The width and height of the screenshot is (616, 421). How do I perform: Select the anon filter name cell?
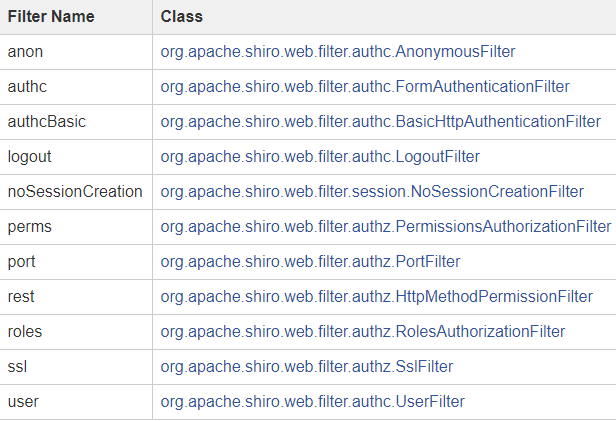pyautogui.click(x=25, y=52)
